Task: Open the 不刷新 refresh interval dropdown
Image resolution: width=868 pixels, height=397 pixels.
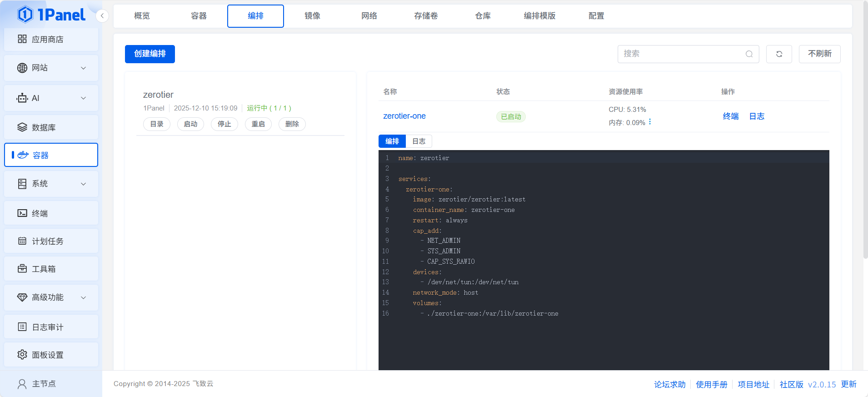Action: point(820,54)
